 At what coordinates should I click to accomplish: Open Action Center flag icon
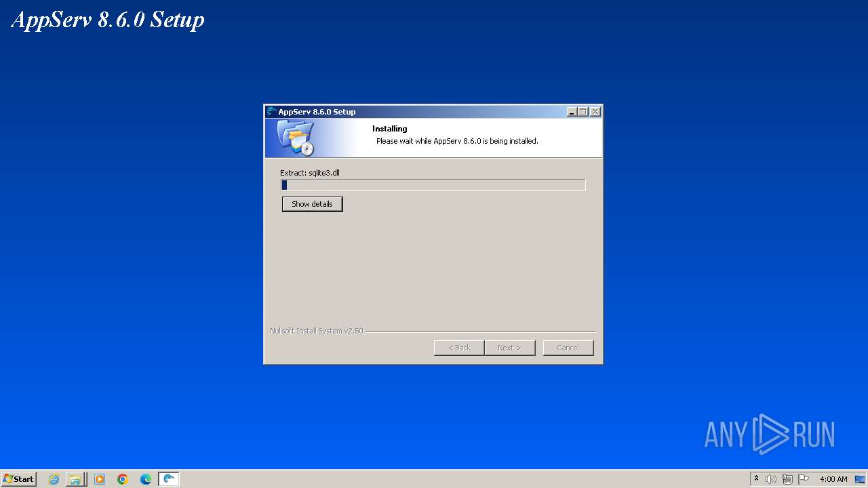804,479
